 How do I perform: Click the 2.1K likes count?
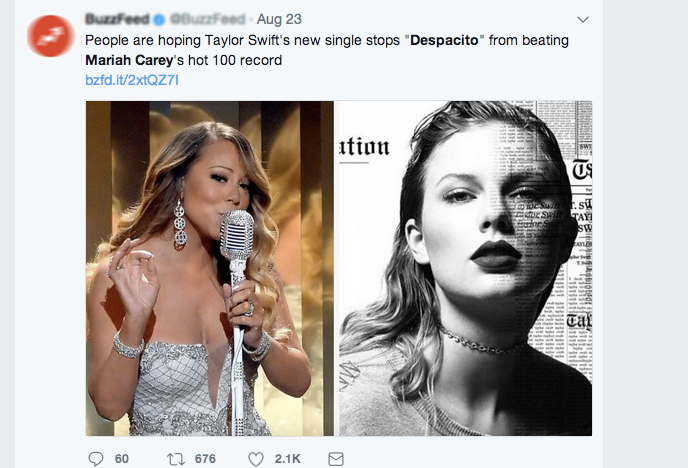(x=287, y=458)
